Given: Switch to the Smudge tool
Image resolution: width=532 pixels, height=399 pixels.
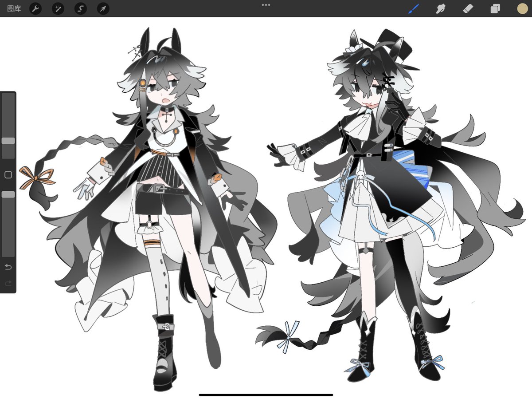Looking at the screenshot, I should click(441, 8).
